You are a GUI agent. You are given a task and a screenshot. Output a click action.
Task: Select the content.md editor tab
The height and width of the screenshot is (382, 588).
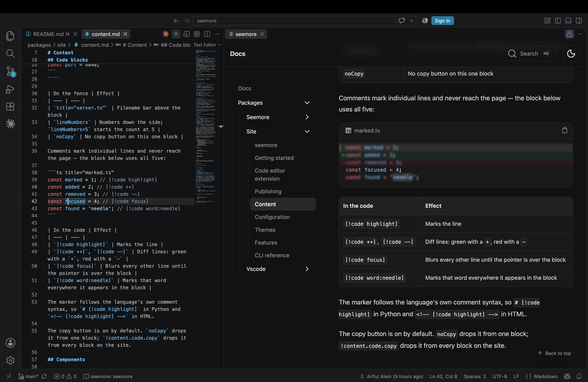tap(106, 34)
